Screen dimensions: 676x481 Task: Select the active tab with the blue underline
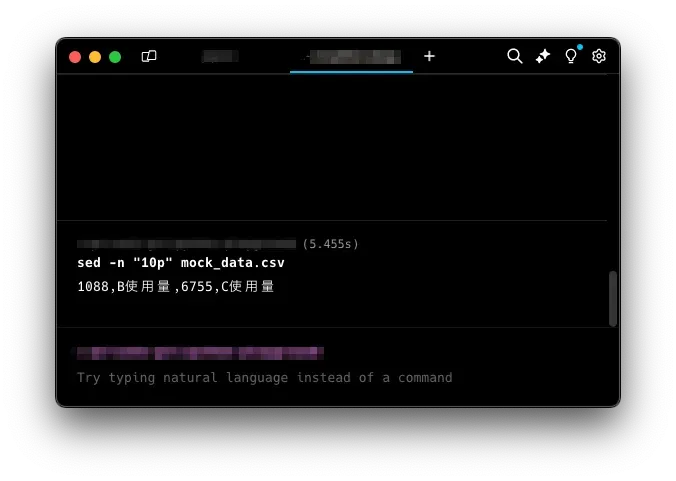coord(351,57)
